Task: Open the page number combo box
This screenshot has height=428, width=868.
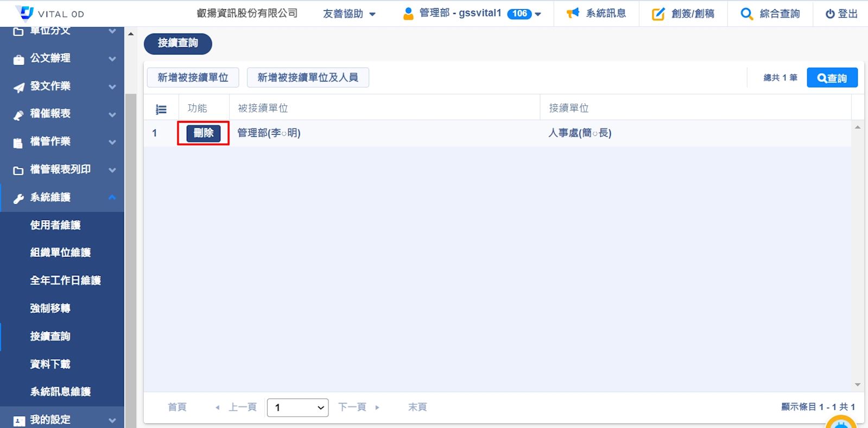Action: coord(297,407)
